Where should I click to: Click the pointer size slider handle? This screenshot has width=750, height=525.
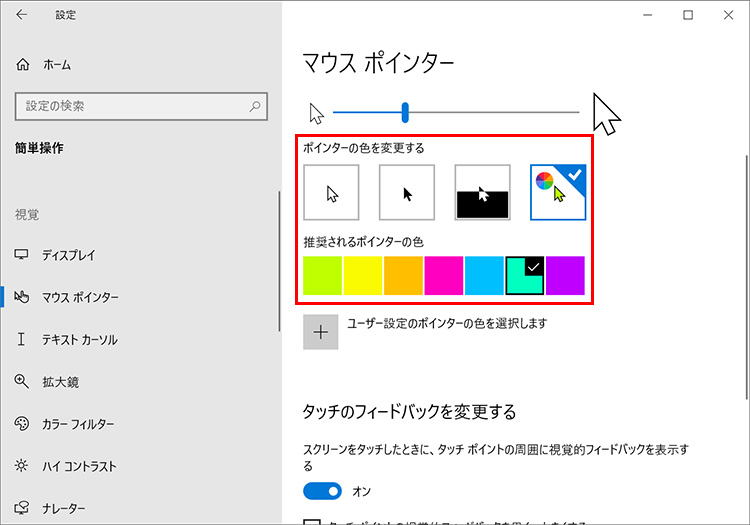(x=405, y=112)
